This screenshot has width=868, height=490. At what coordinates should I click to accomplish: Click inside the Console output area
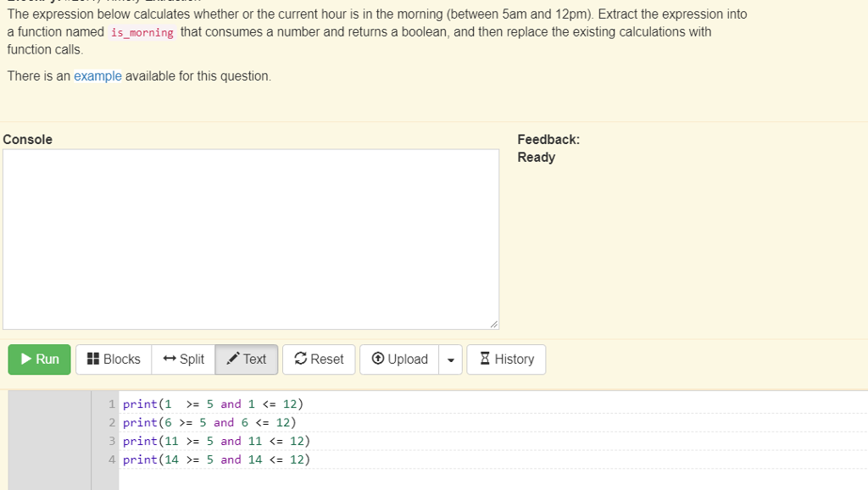coord(251,239)
